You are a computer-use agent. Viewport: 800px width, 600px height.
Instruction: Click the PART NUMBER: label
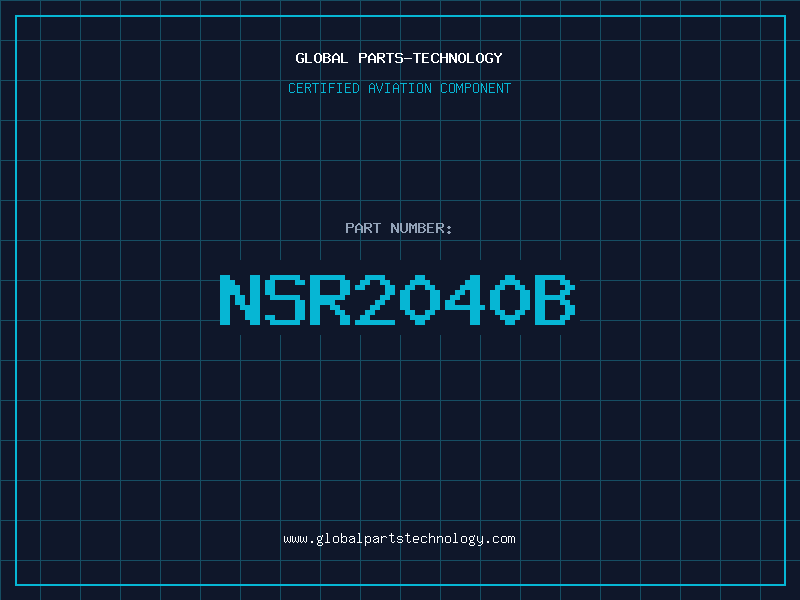coord(399,228)
